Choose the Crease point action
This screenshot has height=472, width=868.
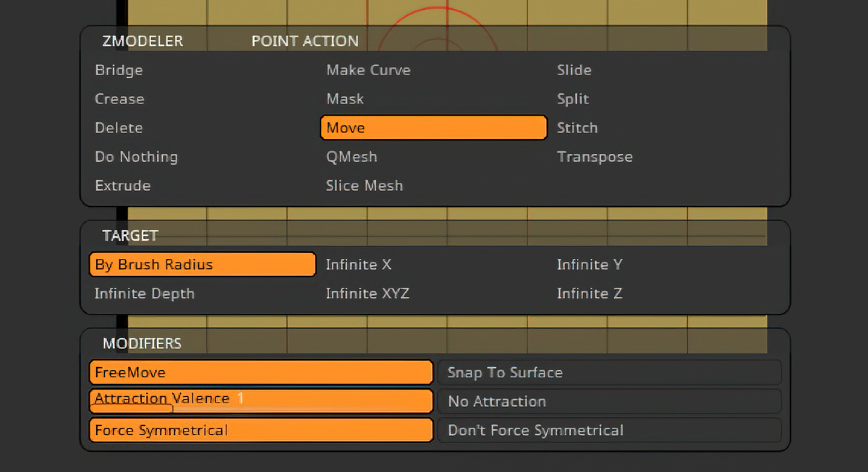[x=119, y=99]
